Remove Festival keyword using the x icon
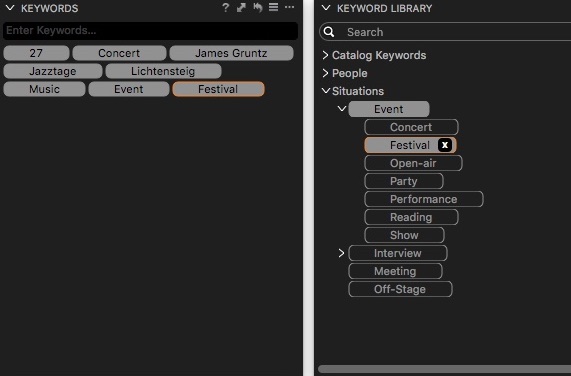This screenshot has width=571, height=376. [x=445, y=145]
